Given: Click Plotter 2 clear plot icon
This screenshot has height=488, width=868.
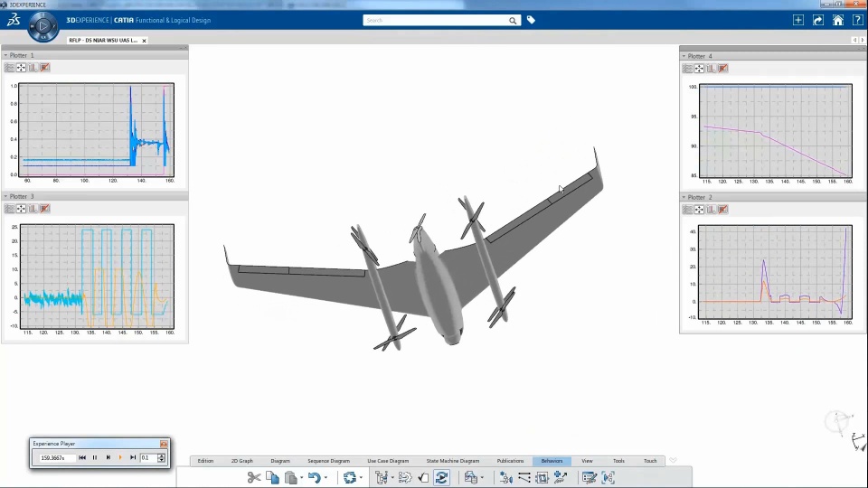Looking at the screenshot, I should pyautogui.click(x=723, y=210).
